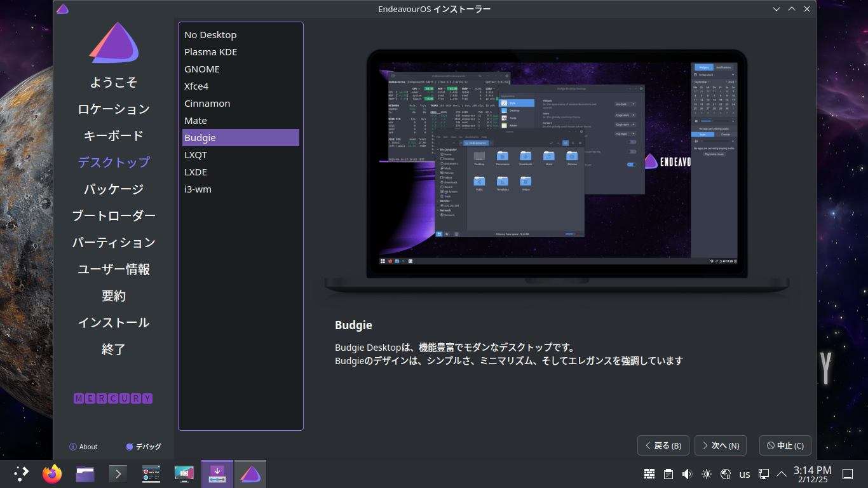The image size is (868, 488).
Task: Open the Klipper clipboard tray icon
Action: (x=668, y=473)
